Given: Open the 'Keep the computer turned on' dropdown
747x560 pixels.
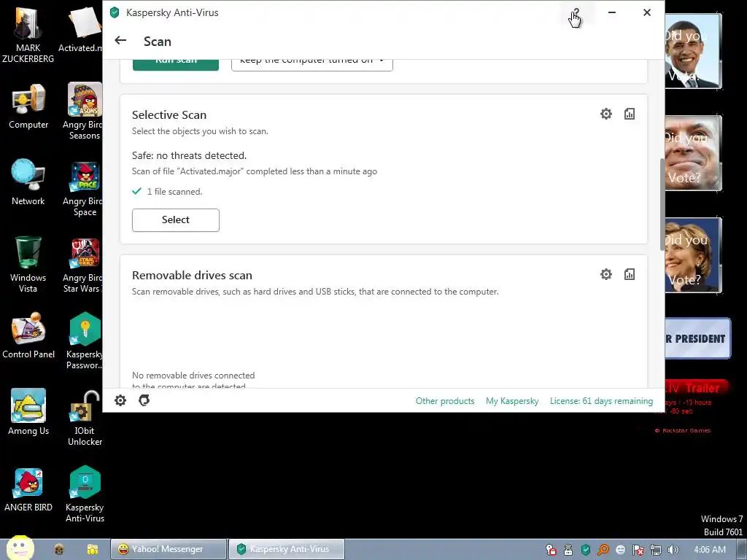Looking at the screenshot, I should click(x=312, y=65).
